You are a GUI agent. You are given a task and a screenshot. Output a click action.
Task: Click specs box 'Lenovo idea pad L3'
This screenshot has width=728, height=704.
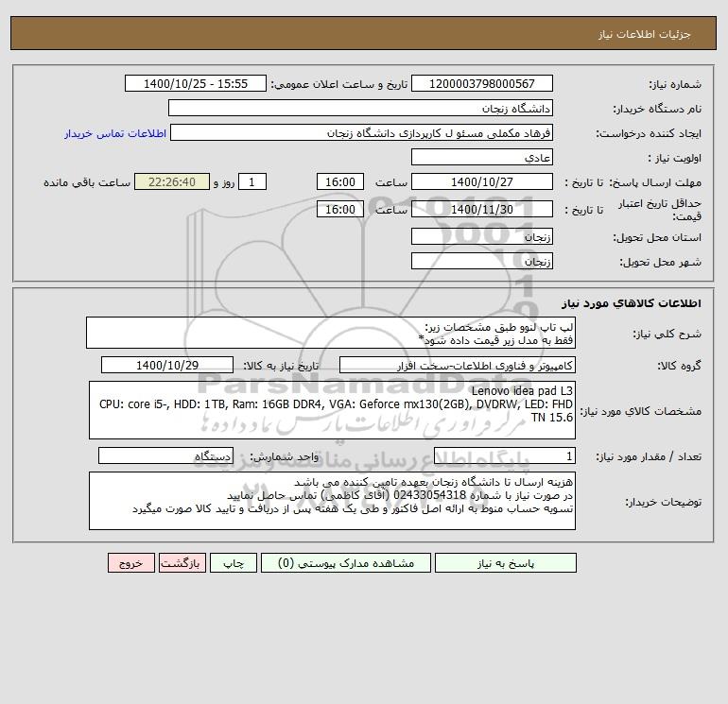tap(332, 410)
